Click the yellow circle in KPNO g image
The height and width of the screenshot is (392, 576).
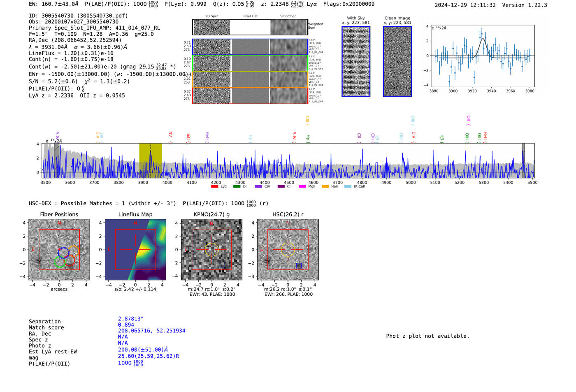click(211, 250)
